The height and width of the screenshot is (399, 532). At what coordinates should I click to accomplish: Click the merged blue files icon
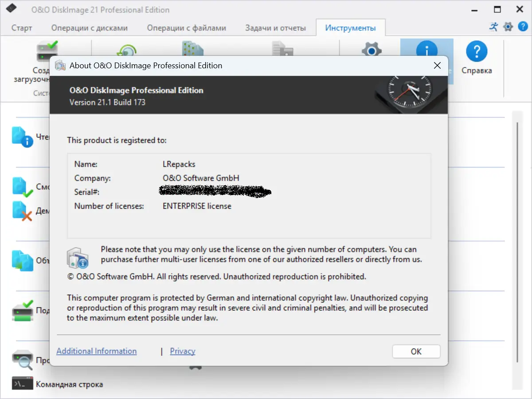22,261
